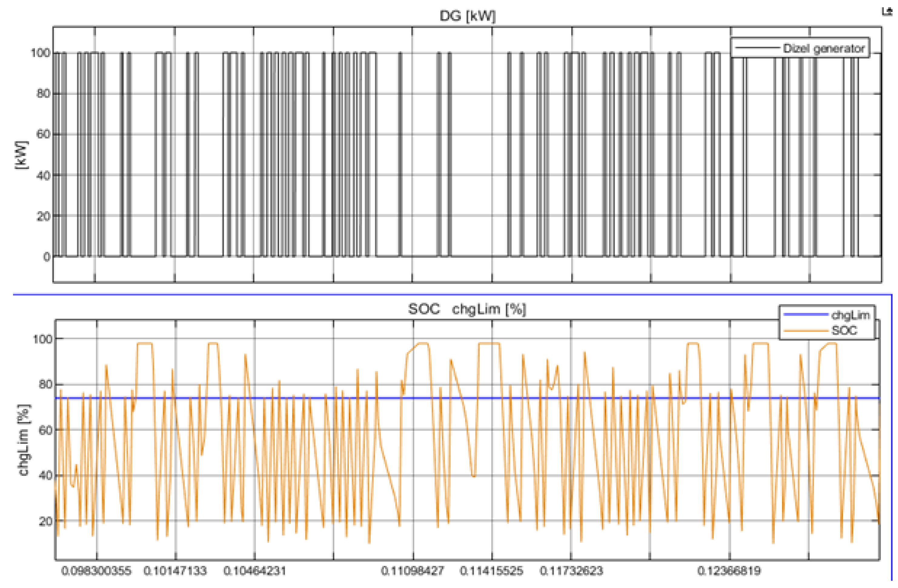Click x-axis tick label 0.10147133

coord(175,571)
